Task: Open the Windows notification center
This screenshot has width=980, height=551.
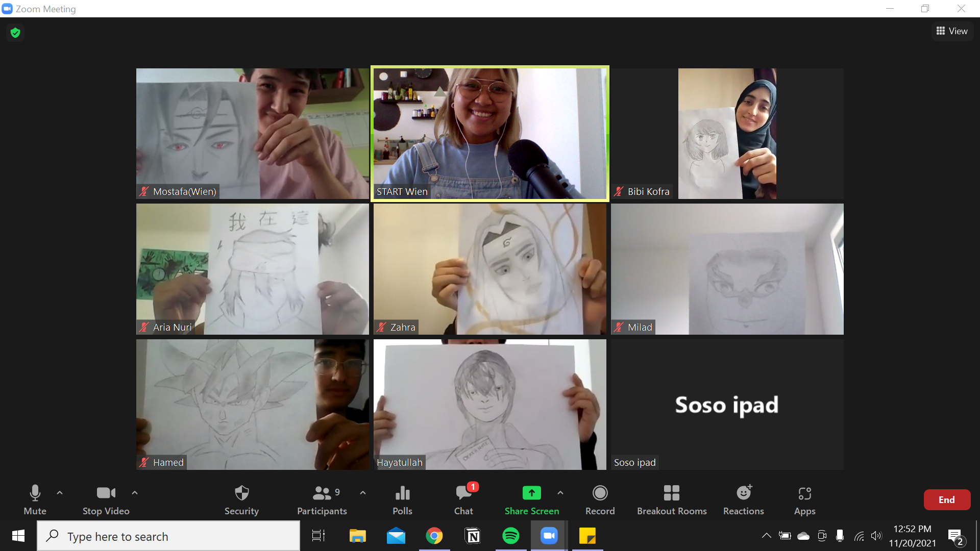Action: pos(956,536)
